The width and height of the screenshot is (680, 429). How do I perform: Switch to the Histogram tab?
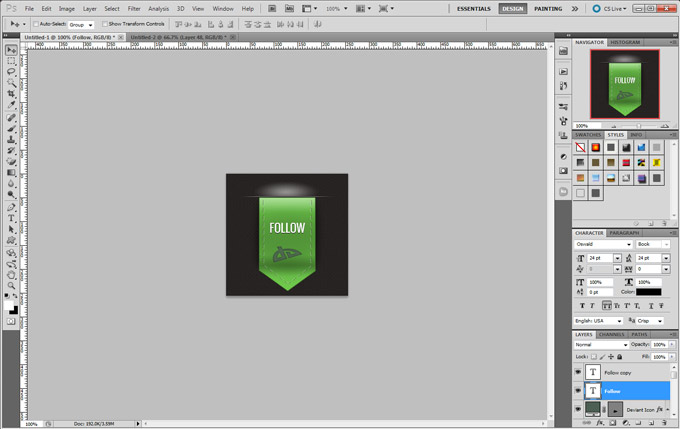(x=625, y=42)
